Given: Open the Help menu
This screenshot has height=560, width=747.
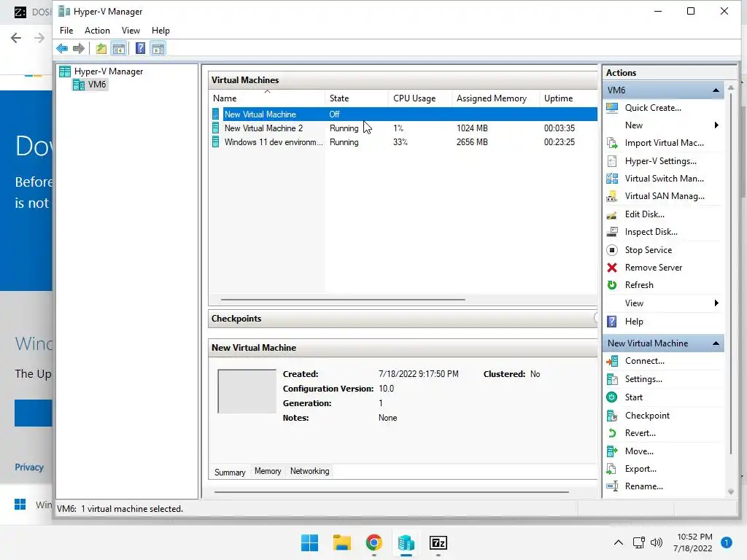Looking at the screenshot, I should pos(160,31).
